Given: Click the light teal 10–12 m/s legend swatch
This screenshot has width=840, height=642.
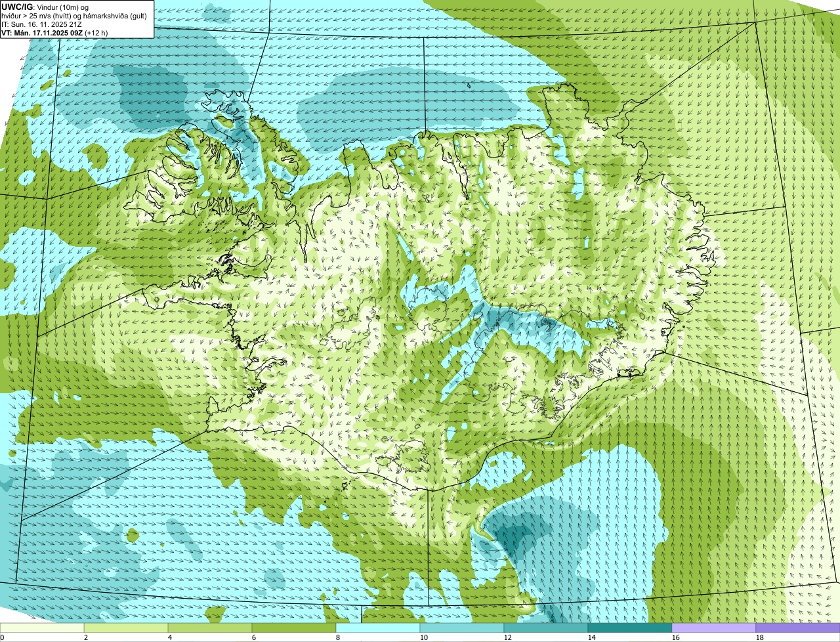Looking at the screenshot, I should tap(462, 628).
